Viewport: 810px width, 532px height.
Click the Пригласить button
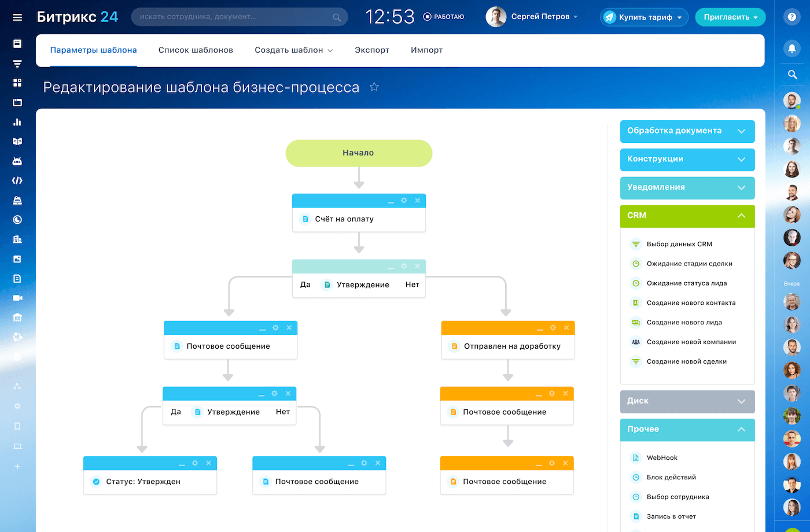point(730,17)
